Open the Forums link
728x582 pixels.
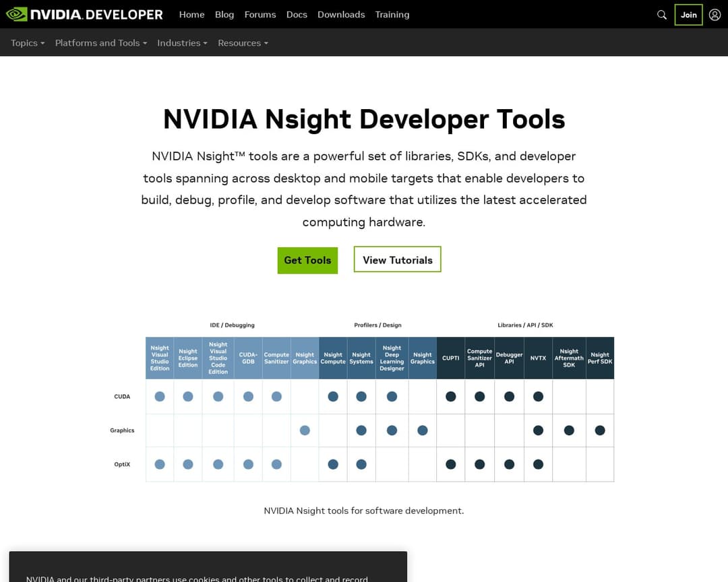point(260,15)
